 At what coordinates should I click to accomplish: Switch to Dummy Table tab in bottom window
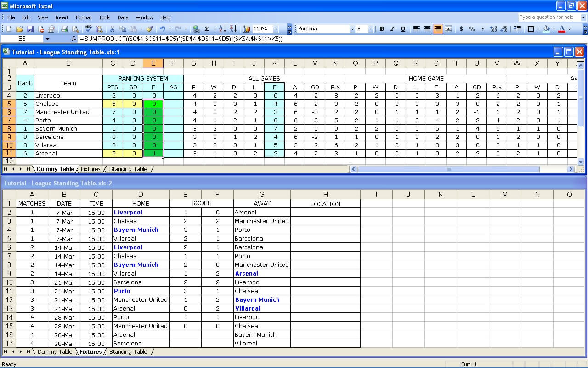55,352
